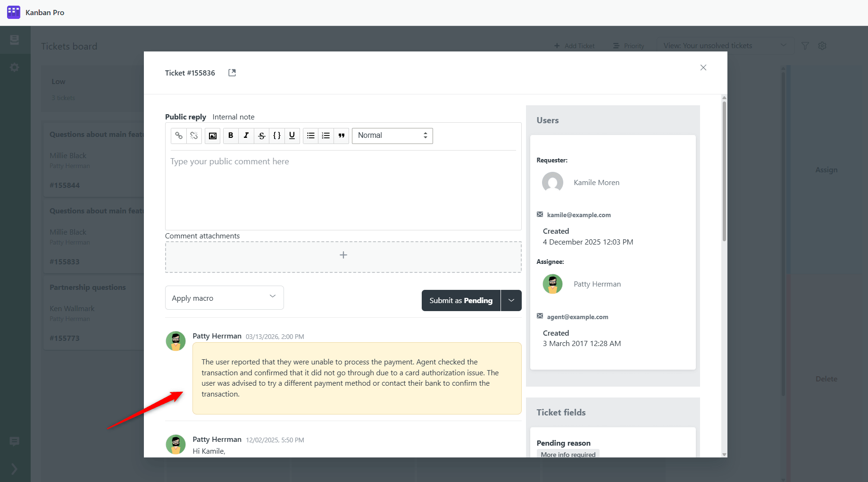Toggle italic formatting in the editor

click(x=246, y=135)
